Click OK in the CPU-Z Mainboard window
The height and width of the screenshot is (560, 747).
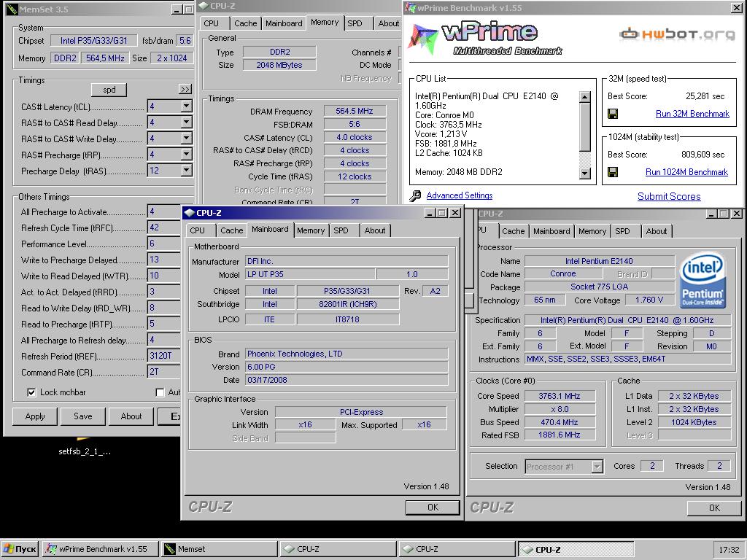click(x=433, y=507)
